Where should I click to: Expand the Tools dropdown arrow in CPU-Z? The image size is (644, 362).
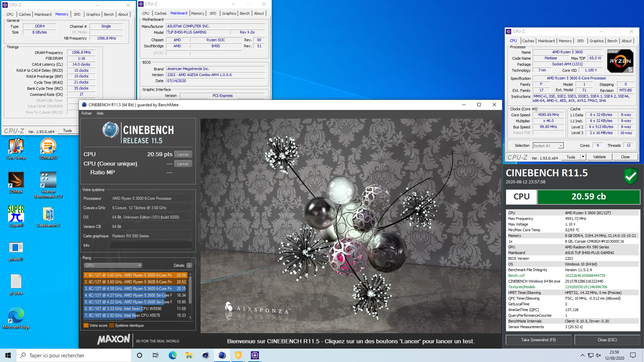tap(583, 157)
